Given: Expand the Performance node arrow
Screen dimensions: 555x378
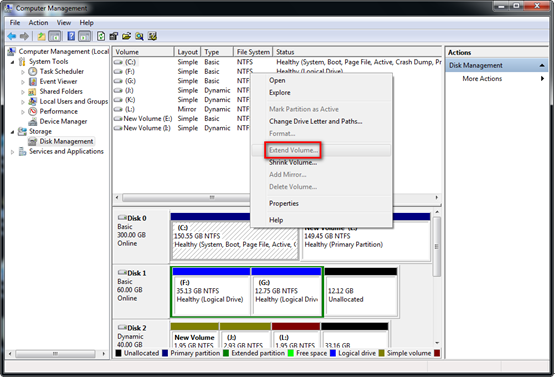Looking at the screenshot, I should point(23,111).
